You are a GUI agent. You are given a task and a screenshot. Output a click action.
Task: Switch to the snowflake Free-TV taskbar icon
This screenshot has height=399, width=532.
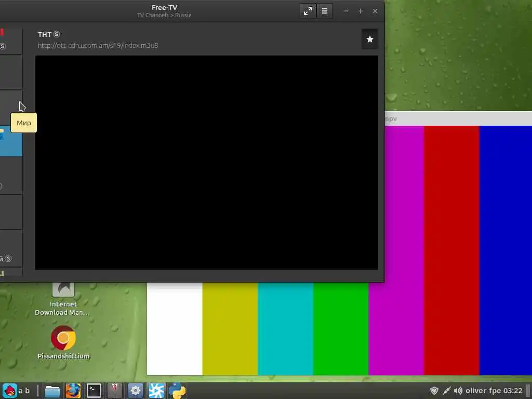[156, 391]
